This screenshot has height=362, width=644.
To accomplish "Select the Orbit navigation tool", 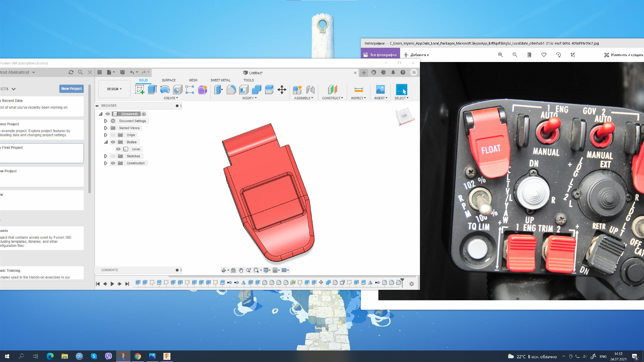I will tap(224, 270).
